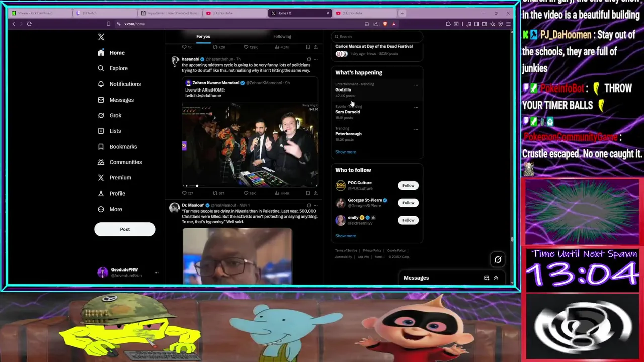This screenshot has width=644, height=362.
Task: Open the X logo home link
Action: pos(101,37)
